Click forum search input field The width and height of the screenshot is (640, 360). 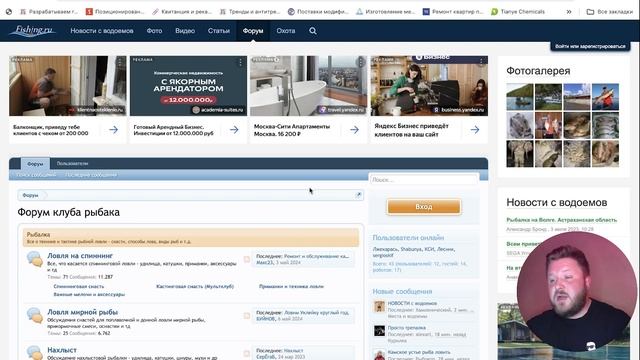[x=424, y=180]
